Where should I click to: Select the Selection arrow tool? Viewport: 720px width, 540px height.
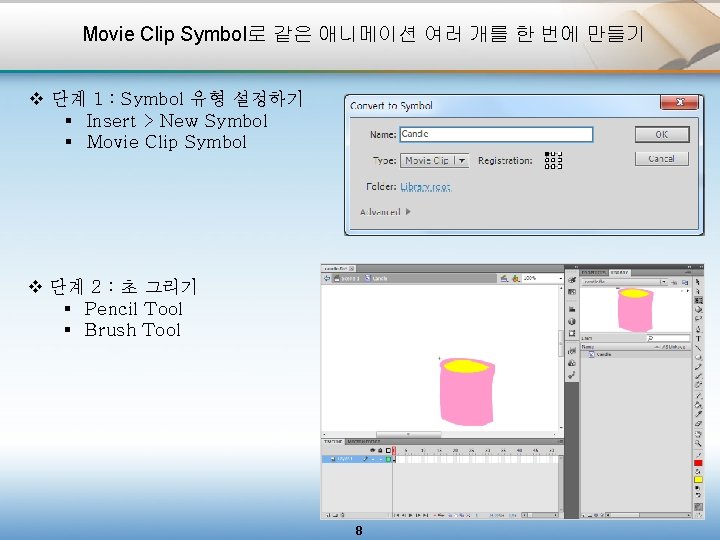[698, 281]
